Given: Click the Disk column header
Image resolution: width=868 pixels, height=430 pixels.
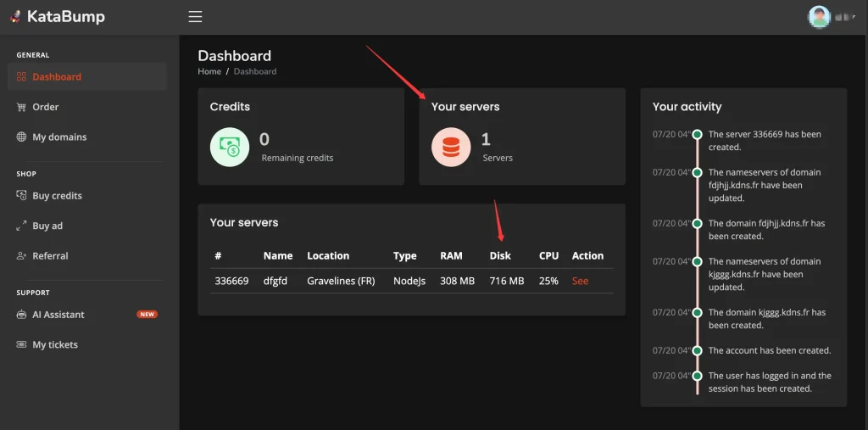Looking at the screenshot, I should [x=500, y=256].
